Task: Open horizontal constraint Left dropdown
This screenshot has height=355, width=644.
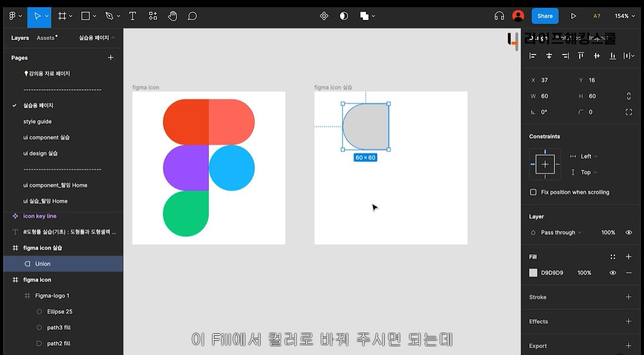Action: [x=589, y=156]
